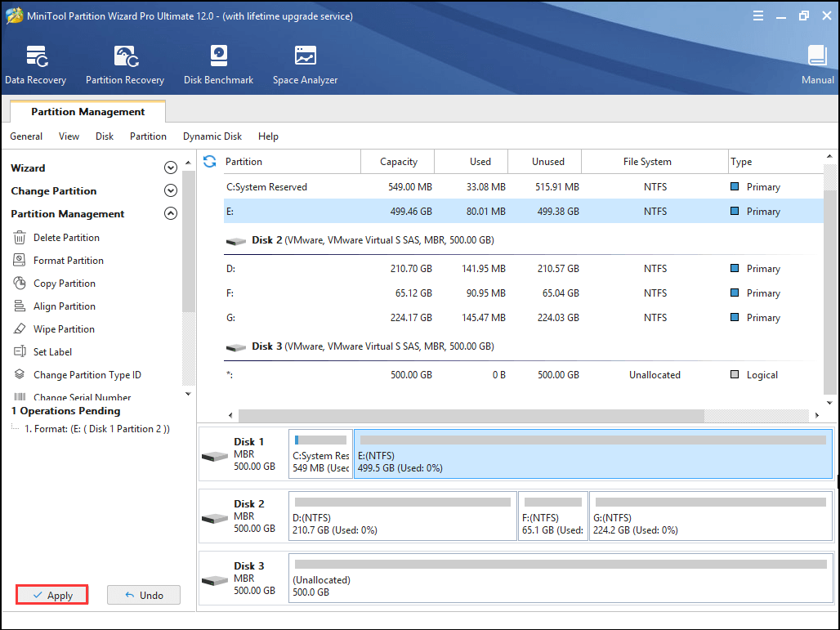The image size is (840, 630).
Task: Click the Change Serial Number barcode icon
Action: coord(20,397)
